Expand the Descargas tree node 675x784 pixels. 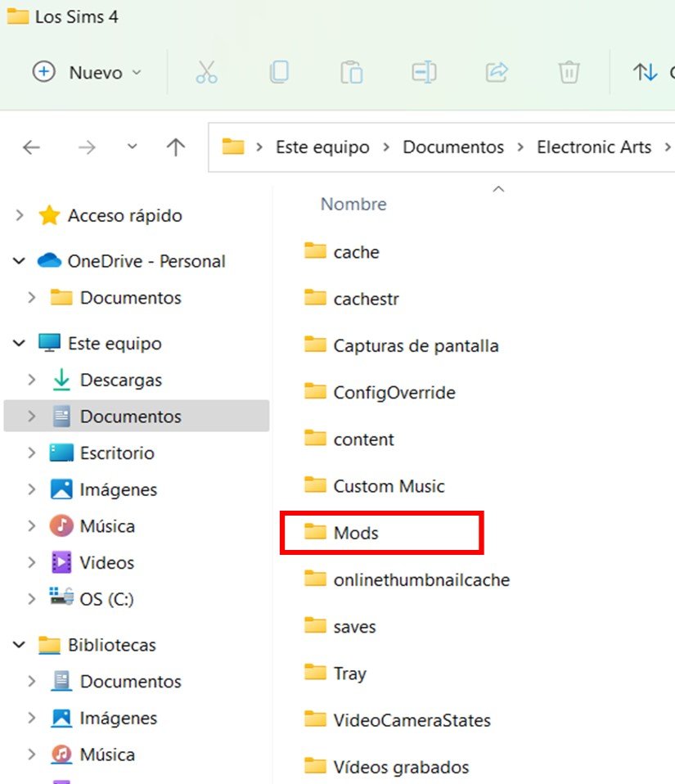32,380
